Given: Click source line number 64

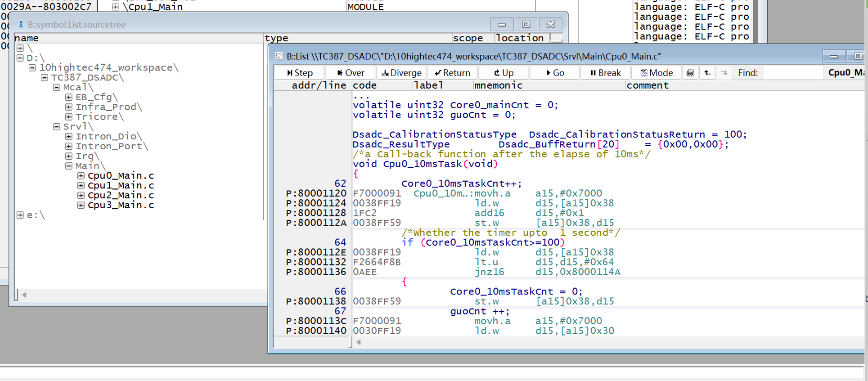Looking at the screenshot, I should click(x=340, y=242).
